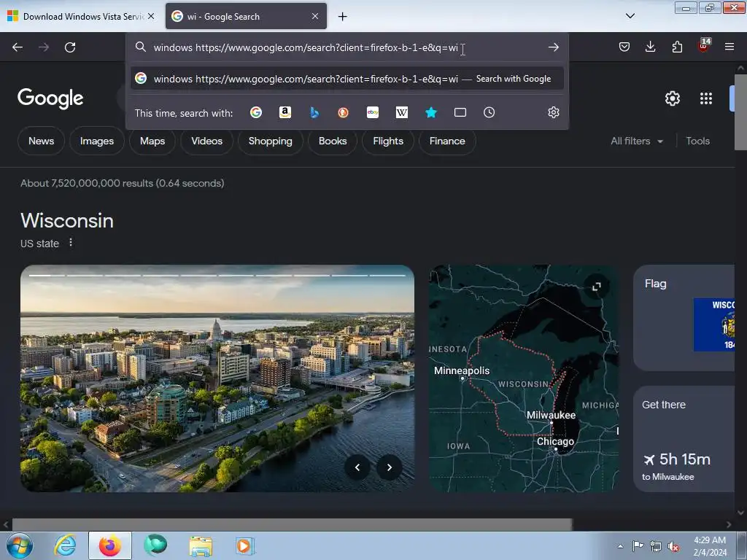Open the Extensions puzzle icon
This screenshot has width=747, height=560.
pos(677,47)
